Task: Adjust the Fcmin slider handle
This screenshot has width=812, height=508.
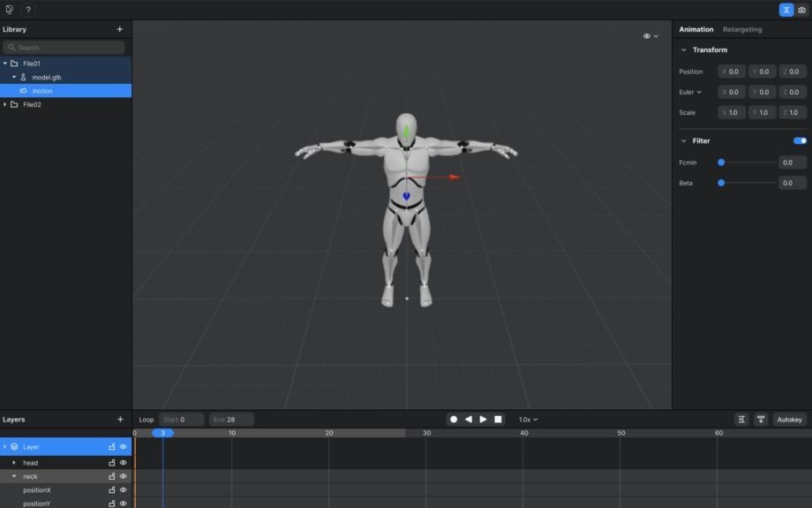Action: (x=721, y=163)
